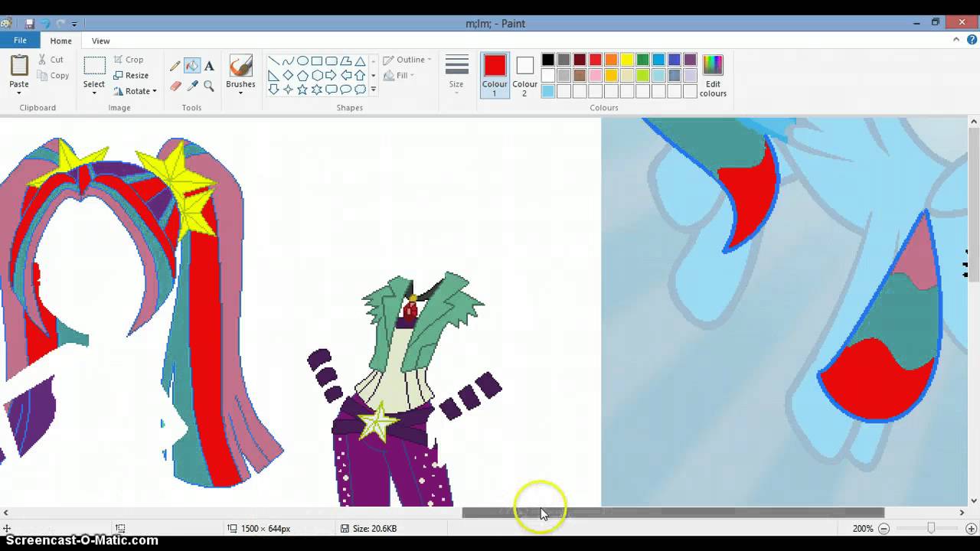Activate the Magnifier tool
The image size is (980, 551).
coord(209,86)
